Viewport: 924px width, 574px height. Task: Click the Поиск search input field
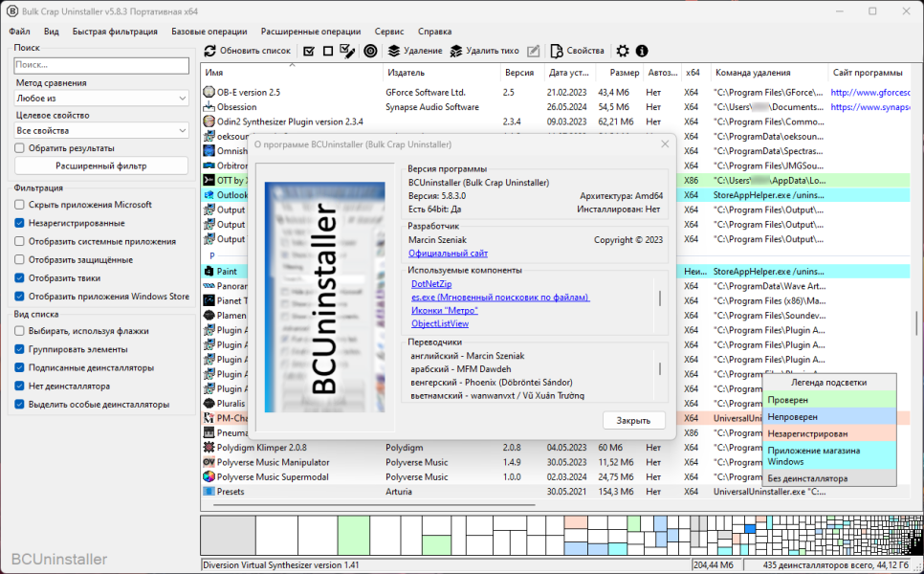100,65
